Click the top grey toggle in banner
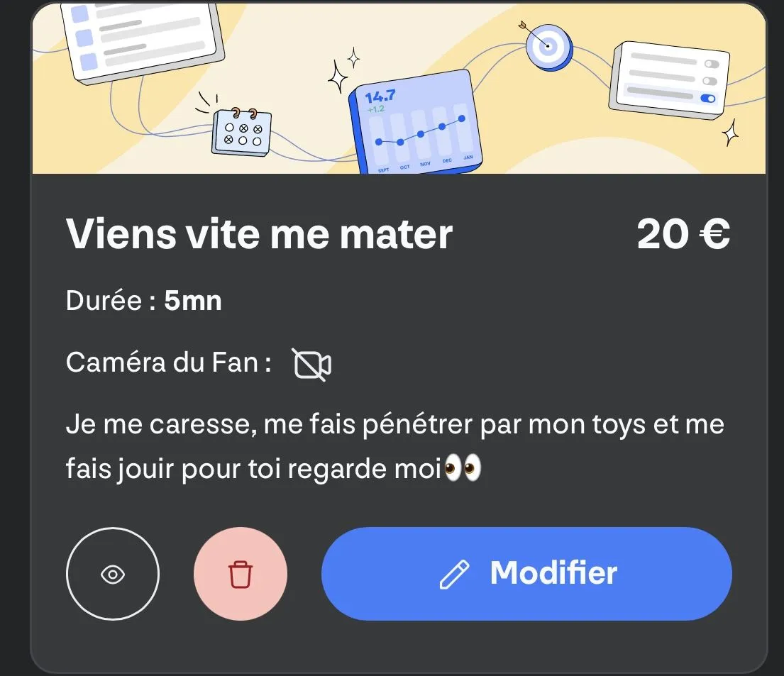 (712, 64)
